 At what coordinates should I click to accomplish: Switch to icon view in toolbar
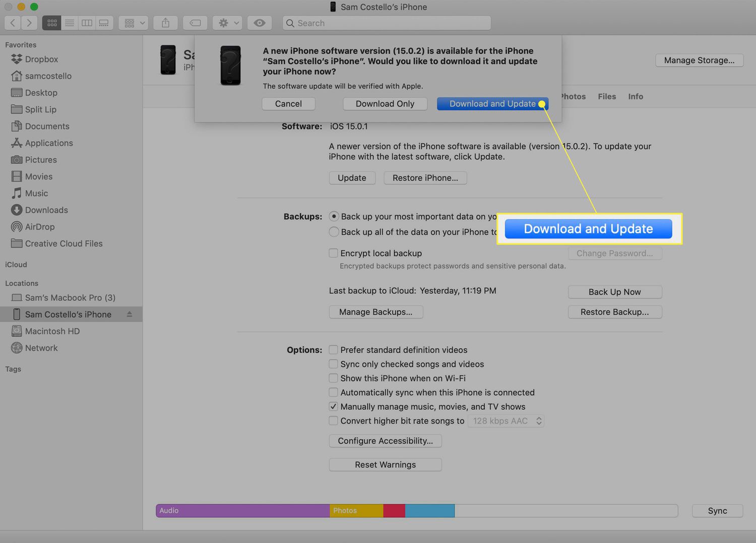coord(52,23)
